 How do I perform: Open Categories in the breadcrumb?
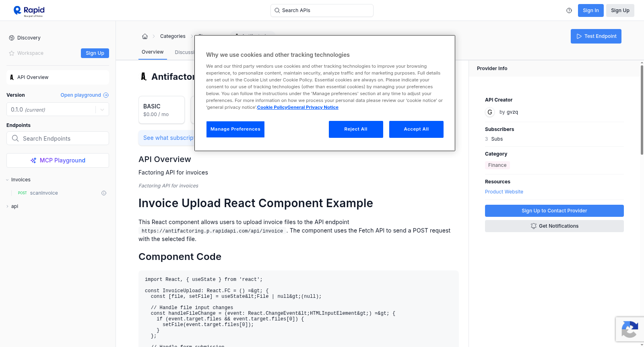click(173, 36)
